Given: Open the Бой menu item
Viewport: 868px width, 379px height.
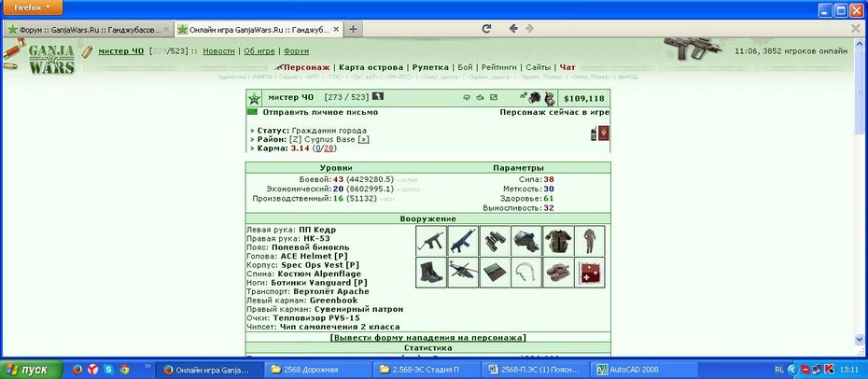Looking at the screenshot, I should pos(465,67).
